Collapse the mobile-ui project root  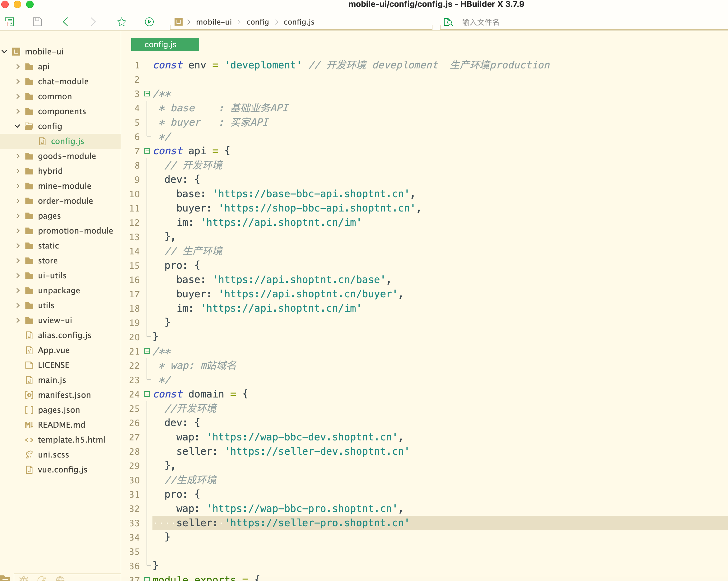click(x=4, y=52)
